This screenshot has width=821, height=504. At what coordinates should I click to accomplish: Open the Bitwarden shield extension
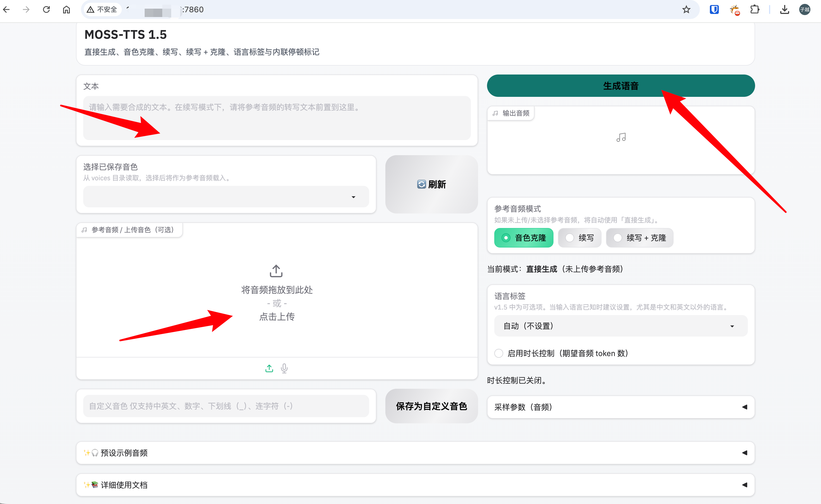(714, 9)
